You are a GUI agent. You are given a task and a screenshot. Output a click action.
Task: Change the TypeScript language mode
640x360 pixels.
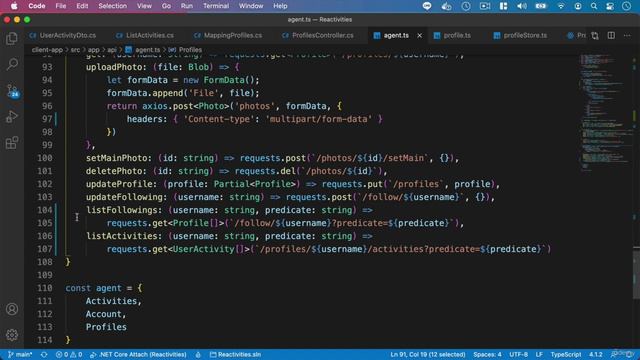point(565,354)
